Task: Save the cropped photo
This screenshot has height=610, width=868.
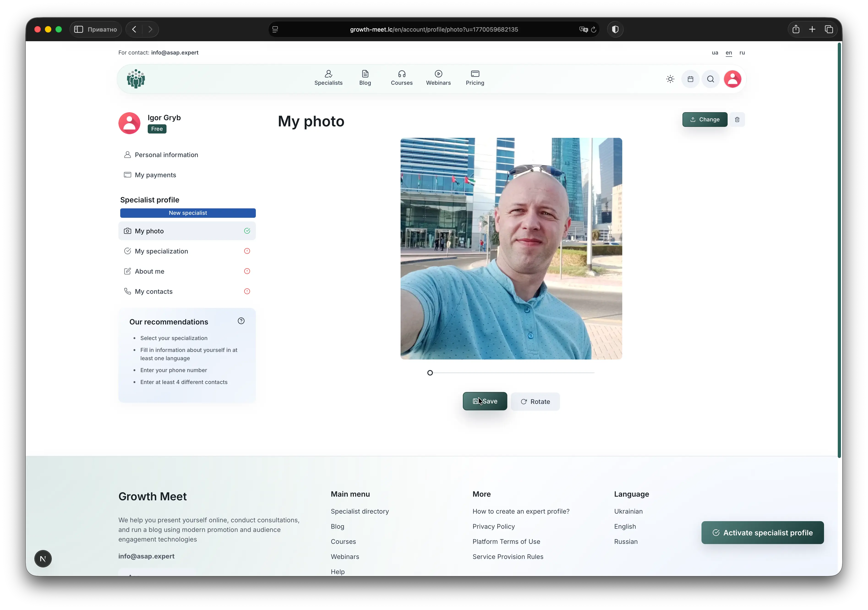Action: 485,401
